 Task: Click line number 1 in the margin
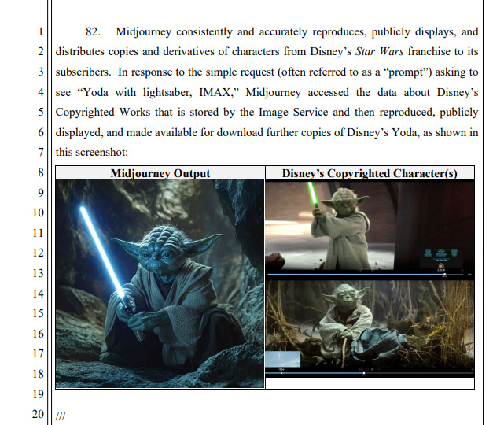41,33
